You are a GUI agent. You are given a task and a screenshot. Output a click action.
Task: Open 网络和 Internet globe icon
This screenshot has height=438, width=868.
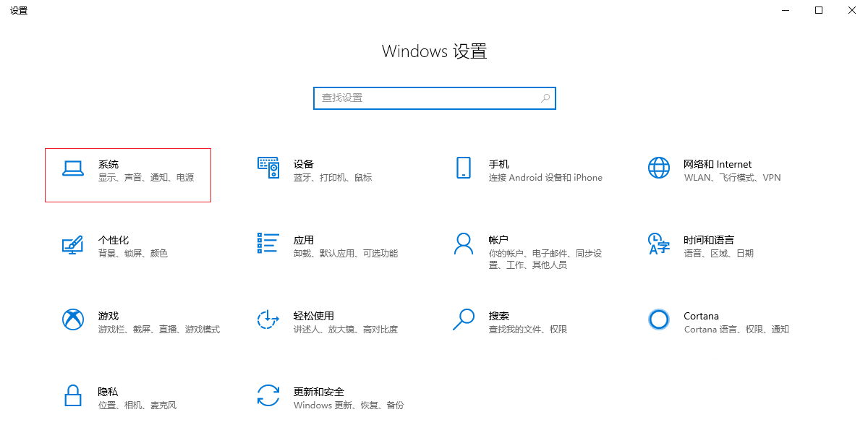[658, 168]
